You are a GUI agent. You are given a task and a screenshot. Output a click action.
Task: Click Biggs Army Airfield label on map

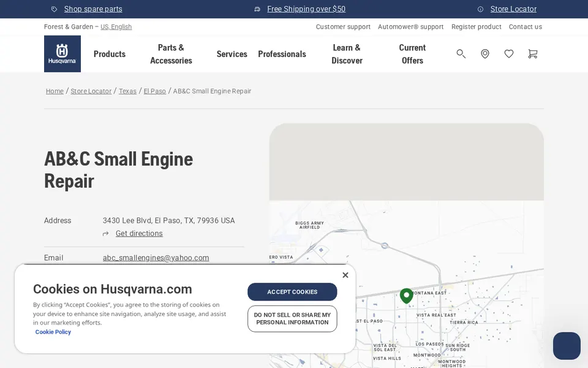309,225
